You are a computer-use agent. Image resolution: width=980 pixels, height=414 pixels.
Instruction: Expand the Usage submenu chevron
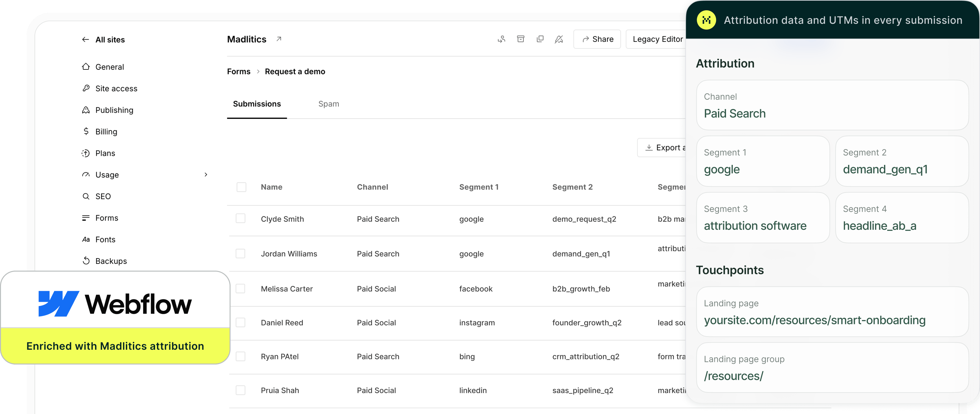point(206,175)
